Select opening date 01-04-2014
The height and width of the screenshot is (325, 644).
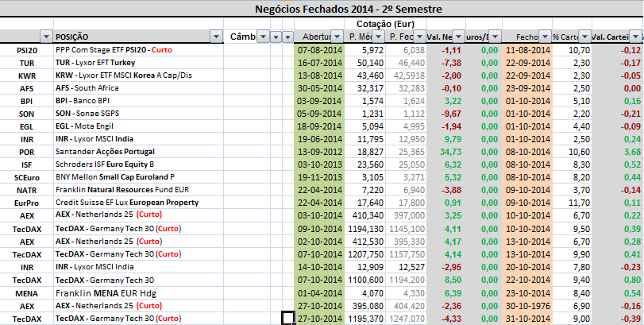319,294
